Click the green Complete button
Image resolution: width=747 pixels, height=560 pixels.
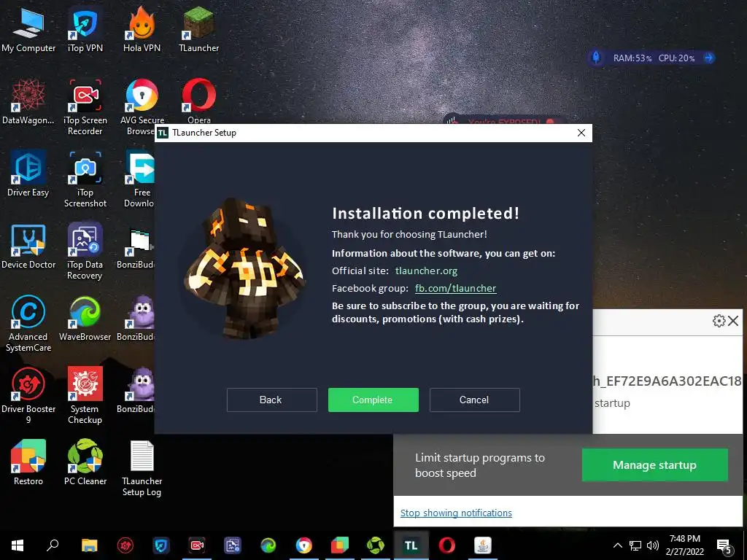pos(373,400)
